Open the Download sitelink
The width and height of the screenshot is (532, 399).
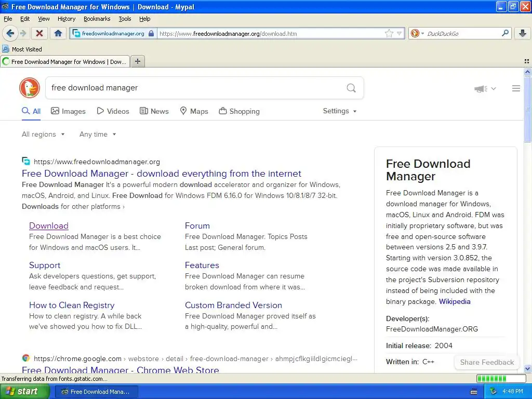49,225
